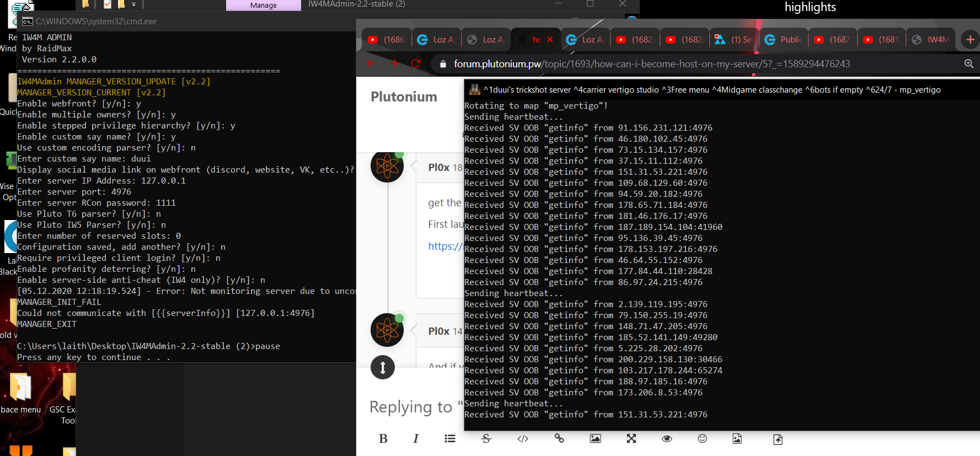Switch to the Public tab

[x=784, y=39]
